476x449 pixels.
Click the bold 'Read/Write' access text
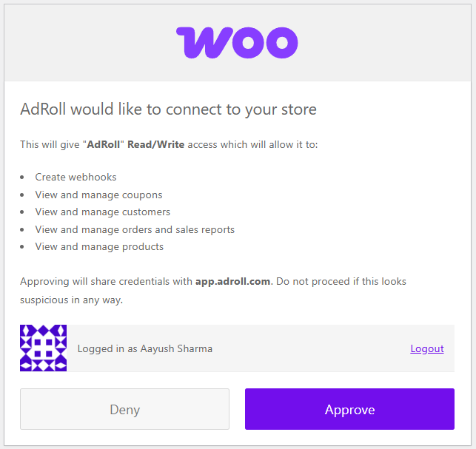[x=155, y=144]
